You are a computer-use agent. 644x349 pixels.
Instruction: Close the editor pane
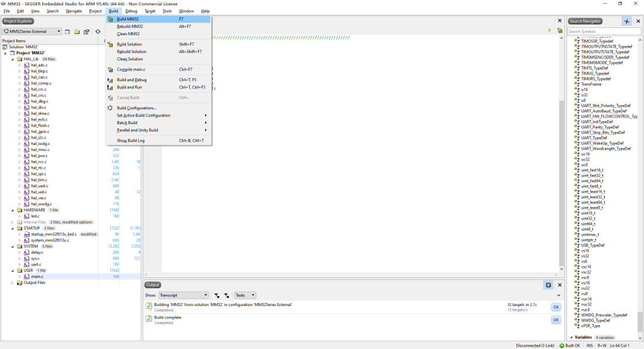tap(559, 20)
